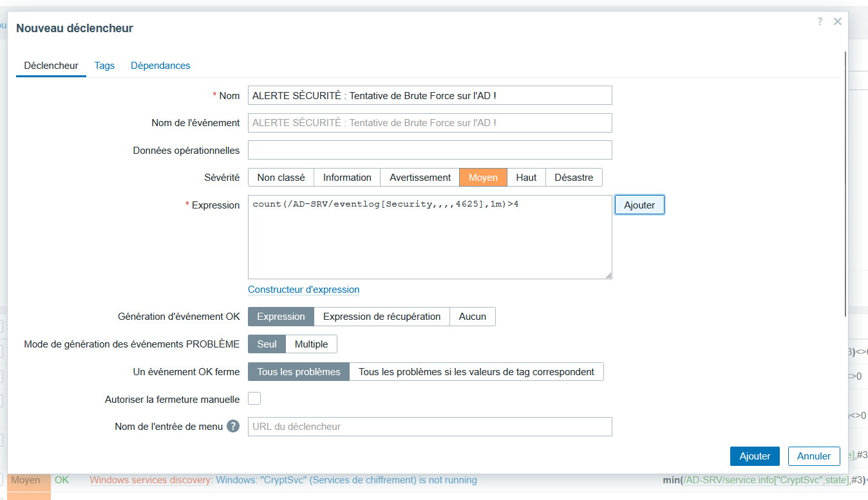Set OK event generation to Aucun
868x500 pixels.
coord(472,317)
